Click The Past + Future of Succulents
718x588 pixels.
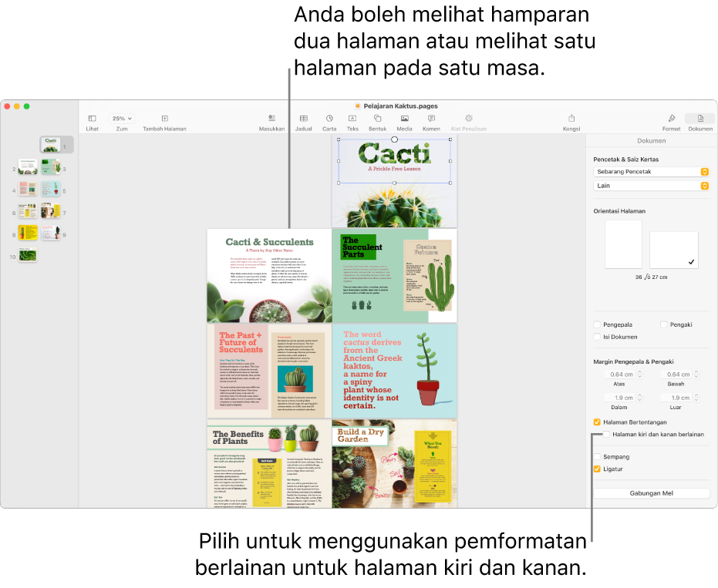tap(241, 342)
